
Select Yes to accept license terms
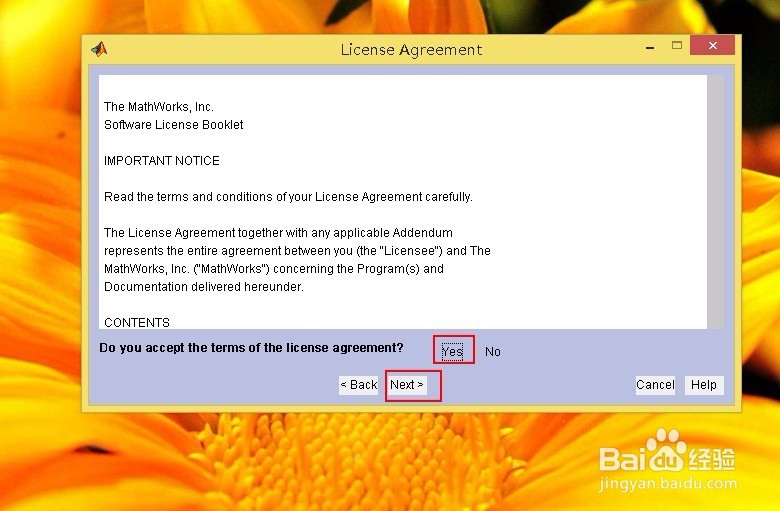(x=452, y=351)
